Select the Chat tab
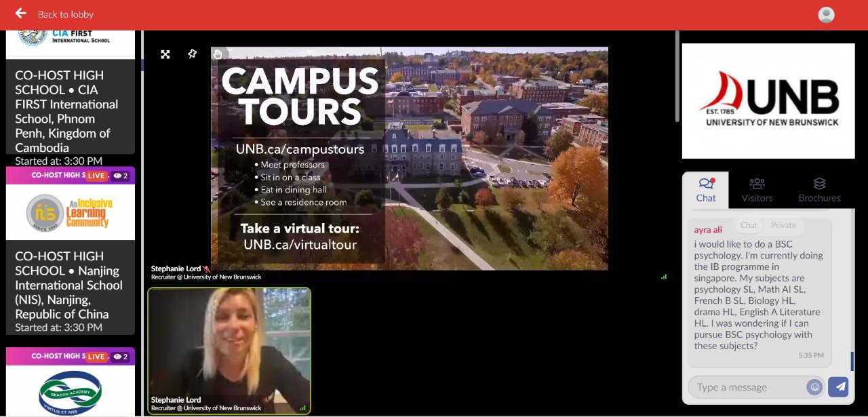The width and height of the screenshot is (868, 417). tap(706, 190)
